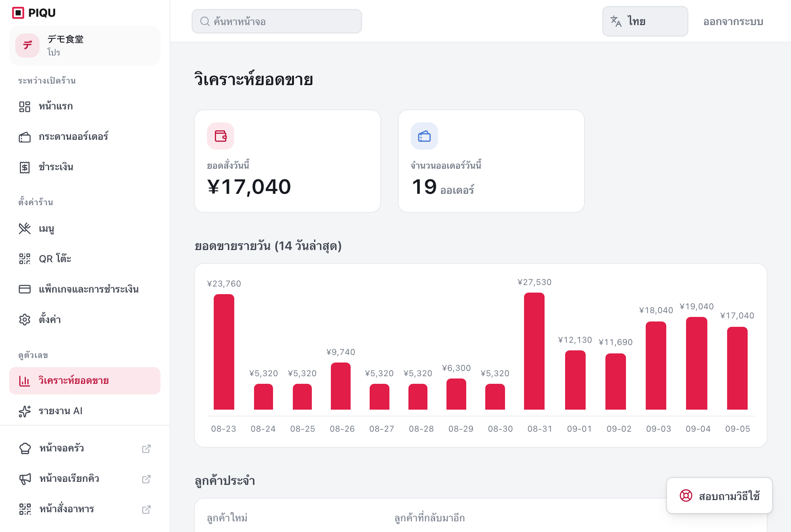Click the 08-23 bar showing ¥23,760
The image size is (791, 532).
pos(224,352)
